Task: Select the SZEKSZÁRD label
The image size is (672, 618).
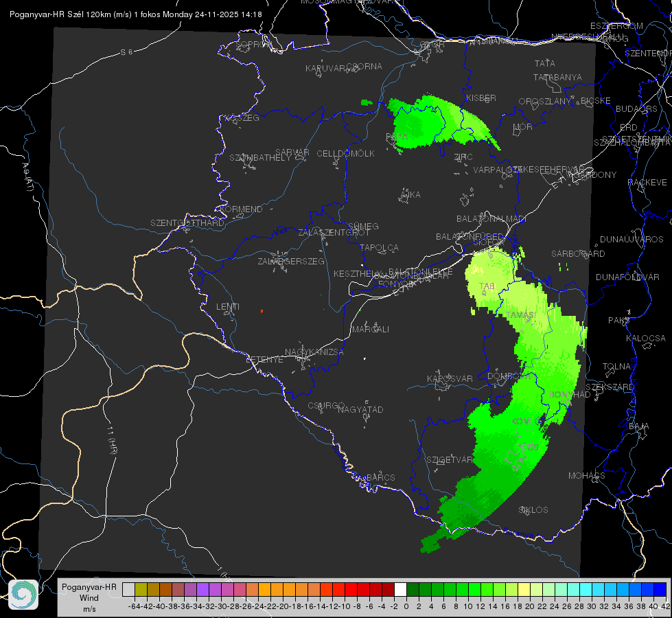Action: click(610, 387)
